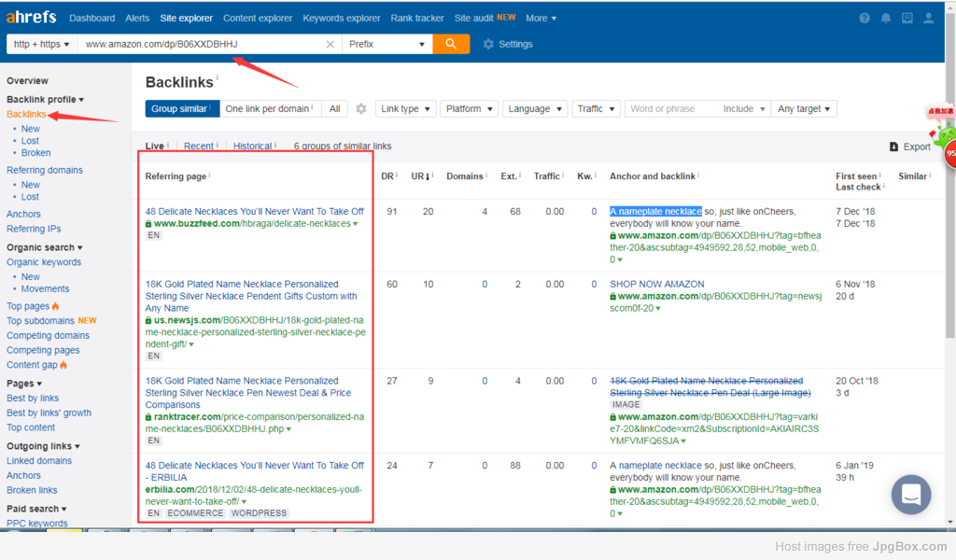The width and height of the screenshot is (956, 560).
Task: Open the help question mark icon
Action: click(865, 19)
